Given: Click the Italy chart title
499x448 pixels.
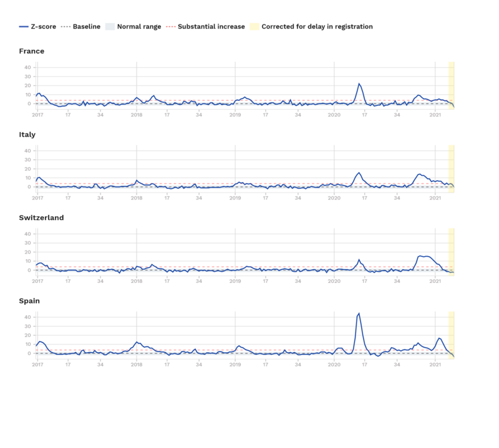Looking at the screenshot, I should [27, 135].
